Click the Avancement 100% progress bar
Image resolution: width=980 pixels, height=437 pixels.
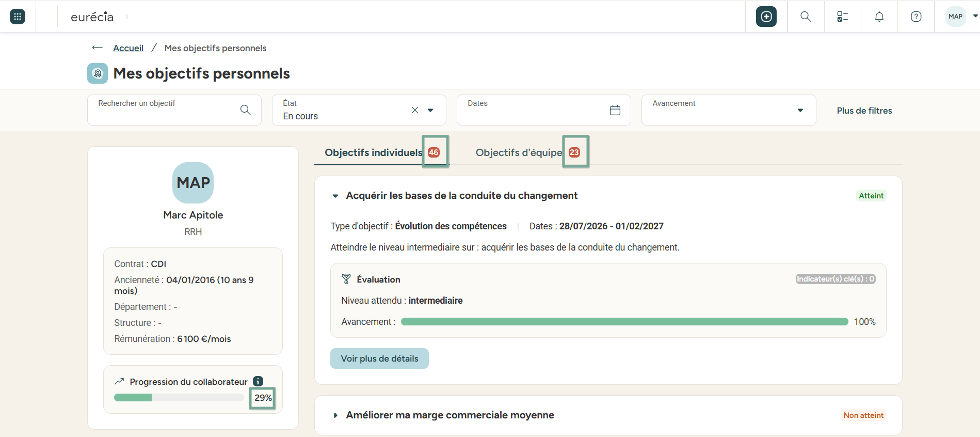[x=624, y=322]
